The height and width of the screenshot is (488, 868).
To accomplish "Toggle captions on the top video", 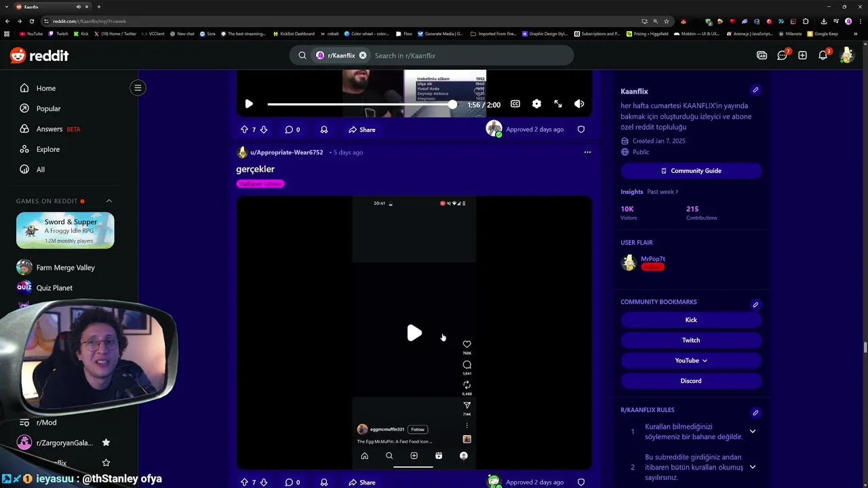I will [515, 104].
